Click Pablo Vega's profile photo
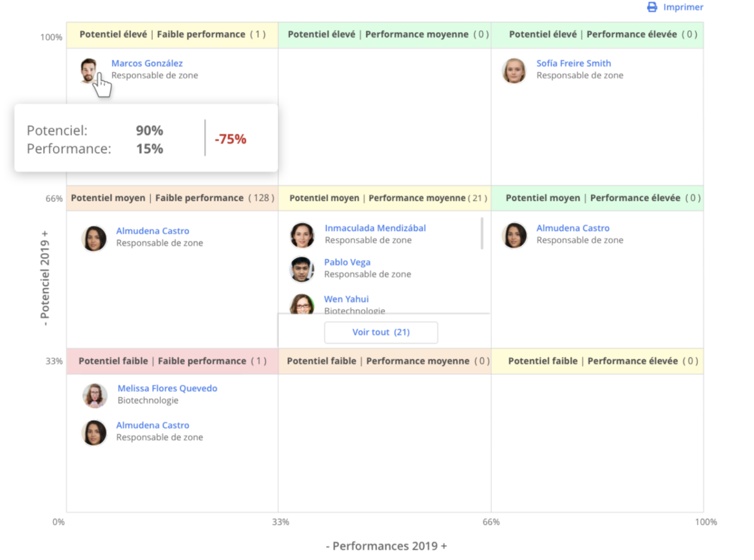Screen dimensions: 754x560 [302, 269]
